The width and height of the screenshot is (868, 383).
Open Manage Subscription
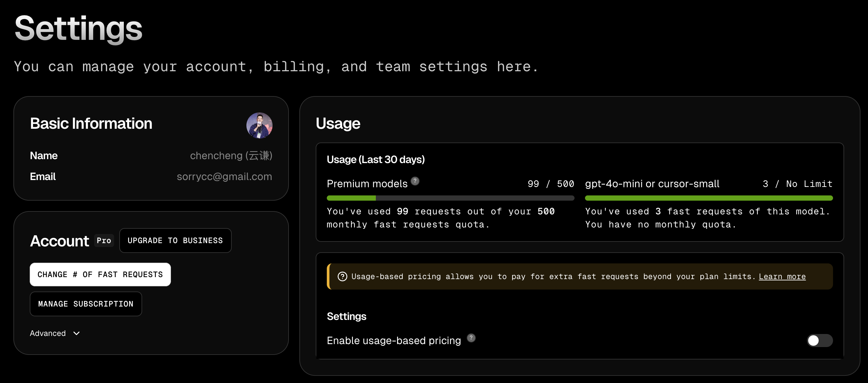(86, 304)
